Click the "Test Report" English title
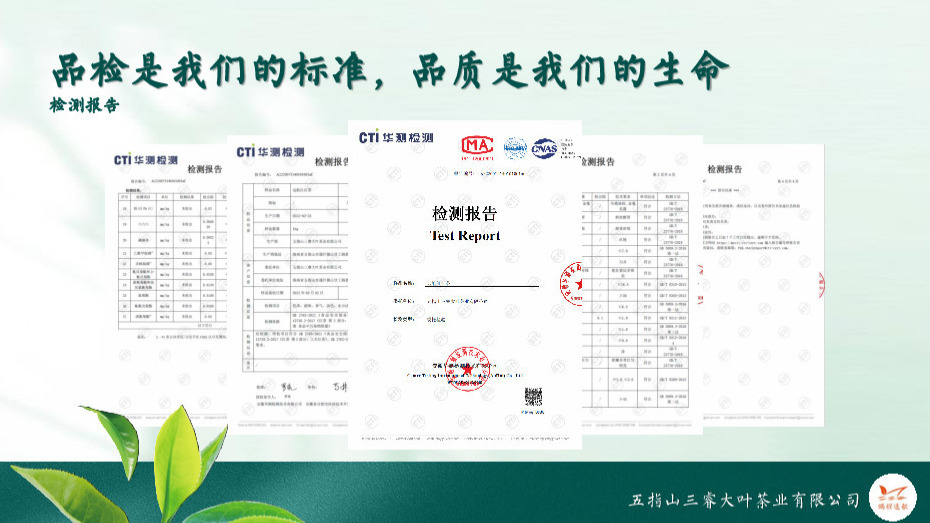The width and height of the screenshot is (930, 523). (464, 236)
